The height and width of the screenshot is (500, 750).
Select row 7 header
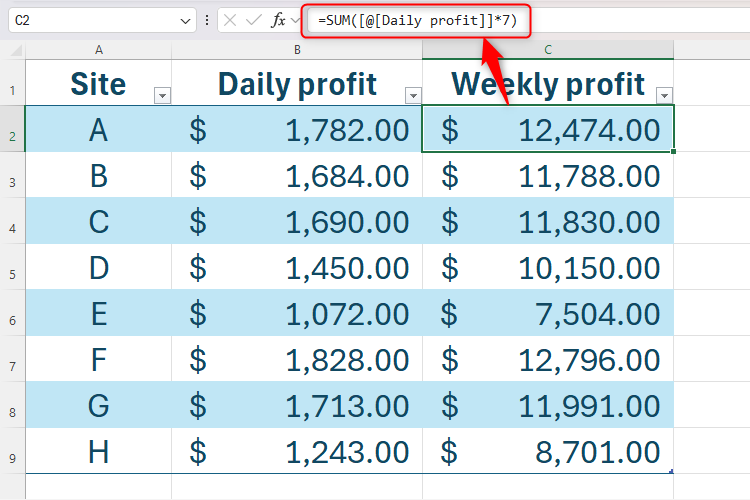(12, 358)
